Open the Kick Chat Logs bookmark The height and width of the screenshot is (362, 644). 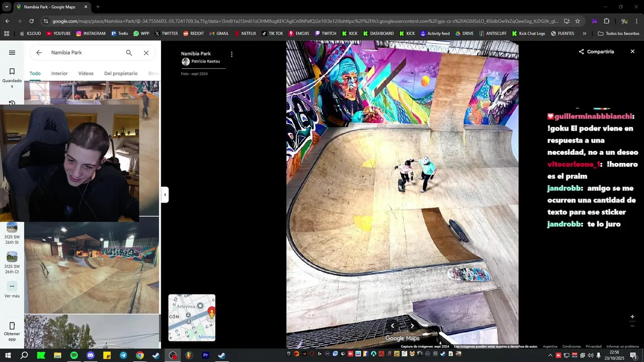click(528, 34)
